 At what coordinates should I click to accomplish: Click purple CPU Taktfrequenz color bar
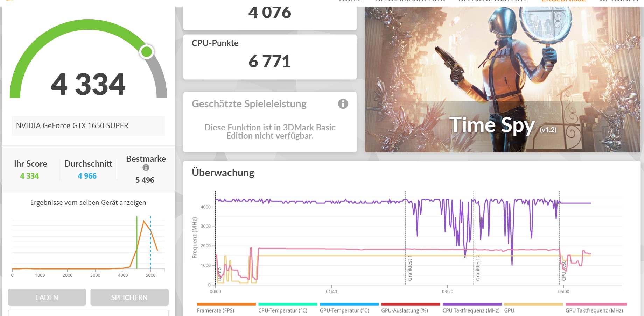tap(472, 304)
